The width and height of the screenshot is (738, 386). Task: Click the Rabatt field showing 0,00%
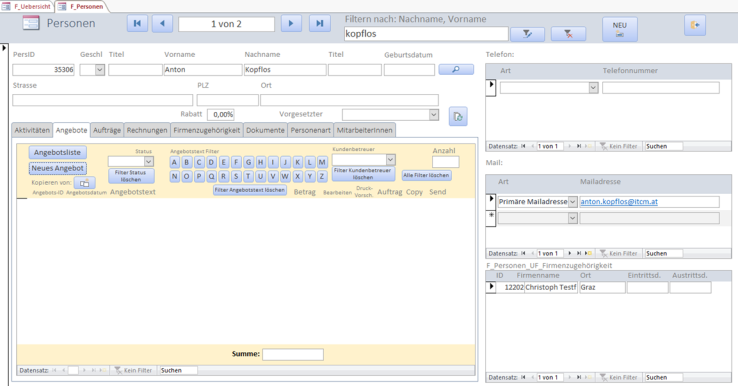coord(221,114)
